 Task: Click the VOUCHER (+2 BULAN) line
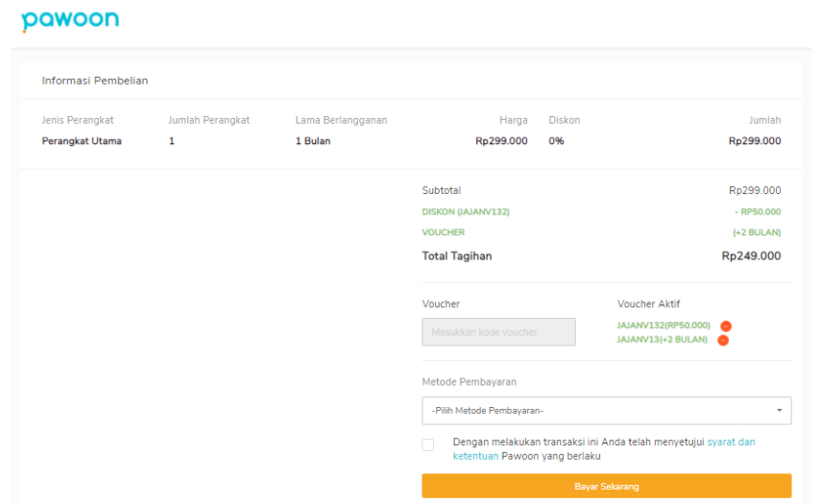(x=601, y=232)
